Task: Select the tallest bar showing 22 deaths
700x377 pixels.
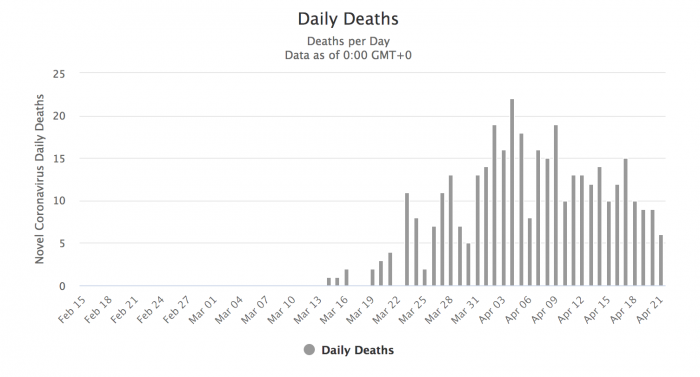Action: pos(512,193)
